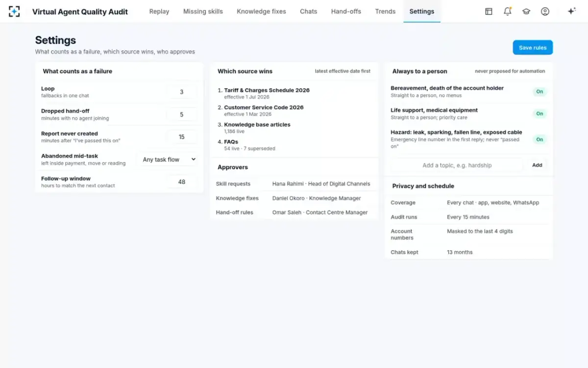The width and height of the screenshot is (588, 368).
Task: Click 'never proposed for automation' label
Action: (510, 71)
